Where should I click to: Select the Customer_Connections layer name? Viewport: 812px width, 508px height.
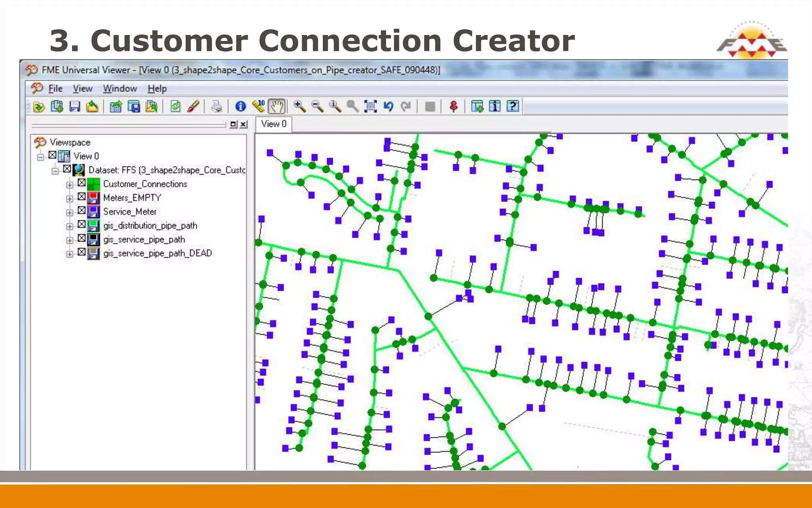click(x=145, y=184)
